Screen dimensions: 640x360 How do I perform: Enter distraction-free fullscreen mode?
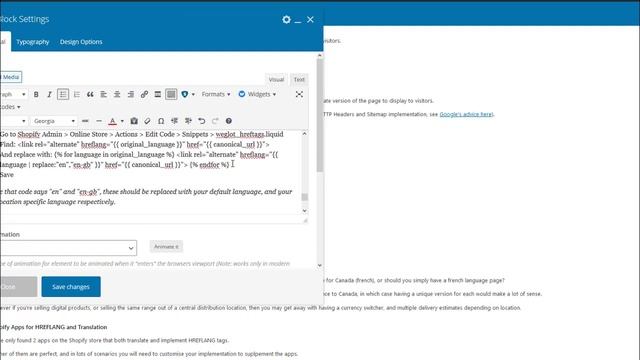[x=299, y=94]
